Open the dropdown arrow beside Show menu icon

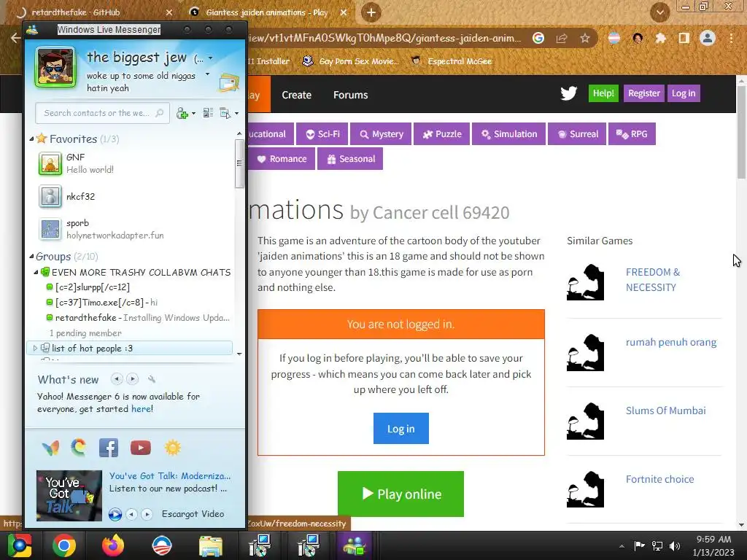[237, 113]
